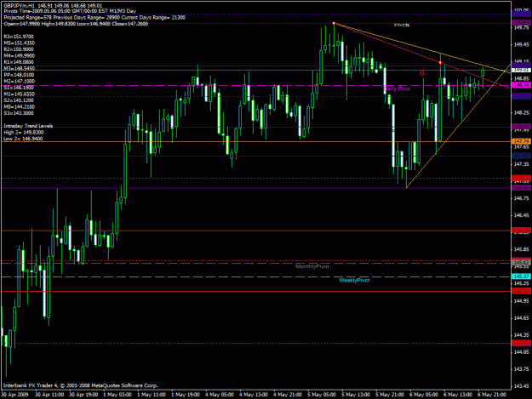Click the 149.45 price axis label

521,44
